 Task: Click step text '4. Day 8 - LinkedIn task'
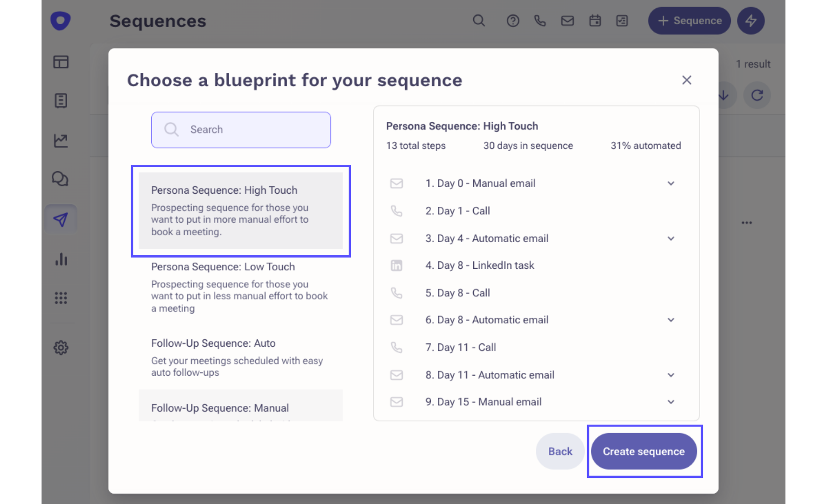coord(479,266)
